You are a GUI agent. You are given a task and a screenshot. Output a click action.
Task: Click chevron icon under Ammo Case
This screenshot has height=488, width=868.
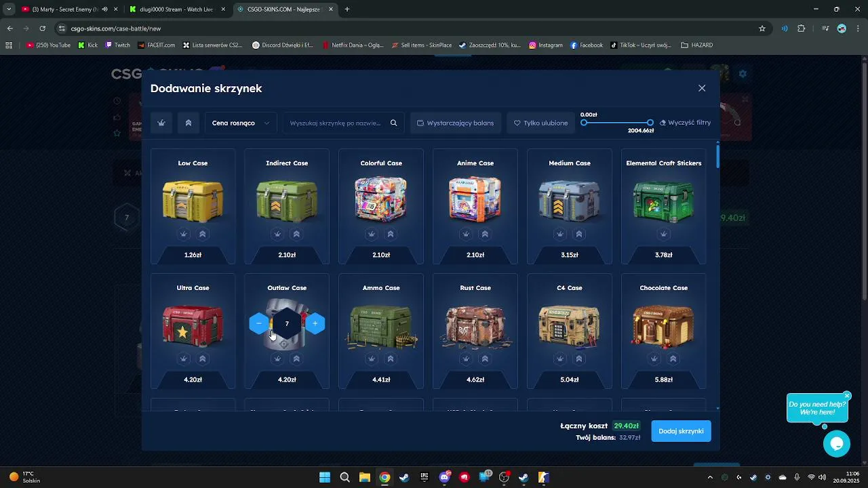391,359
